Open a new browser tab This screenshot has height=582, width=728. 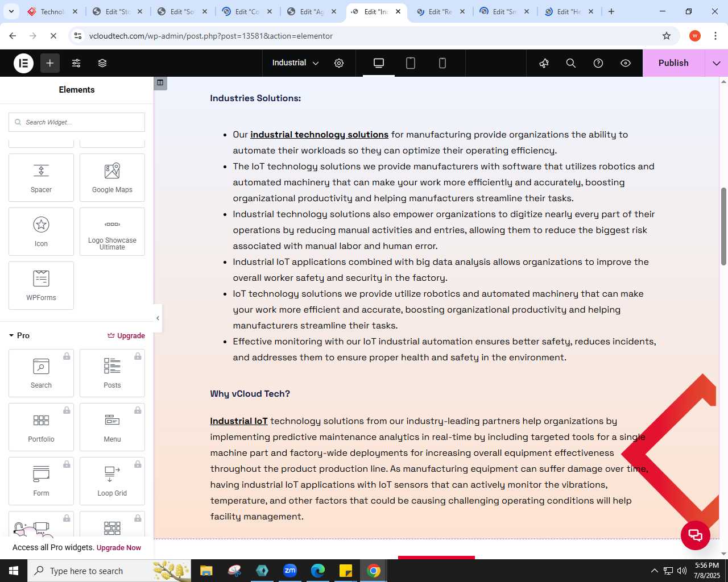611,11
